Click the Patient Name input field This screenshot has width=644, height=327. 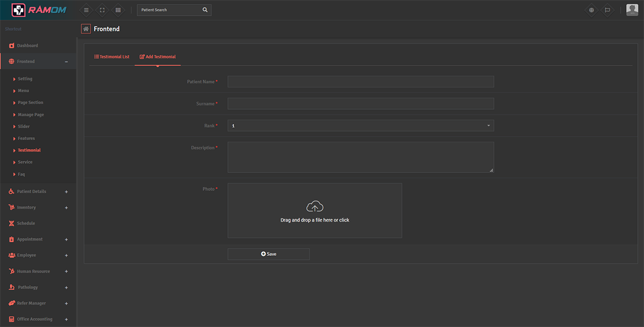click(x=361, y=82)
